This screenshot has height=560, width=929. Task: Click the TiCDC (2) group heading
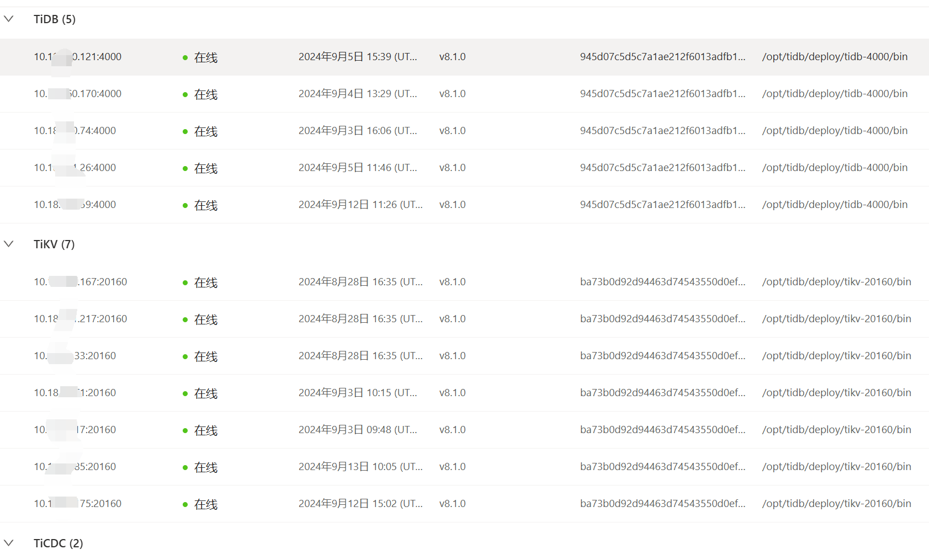tap(58, 543)
